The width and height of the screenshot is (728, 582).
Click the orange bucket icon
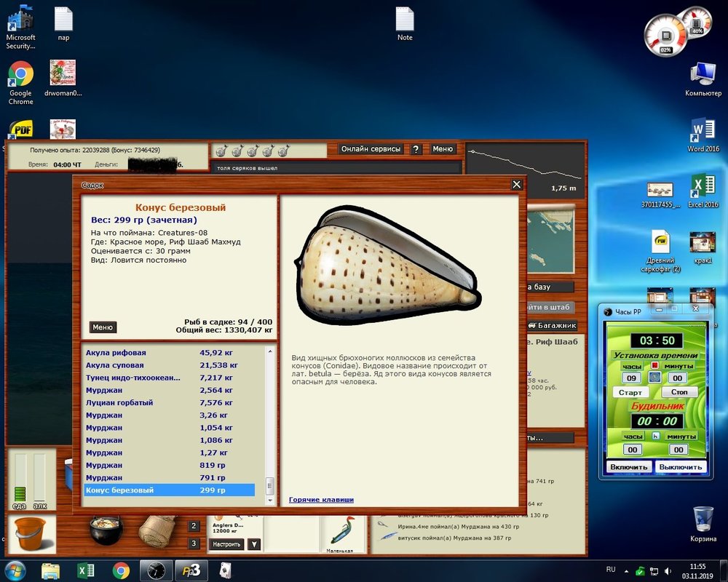click(30, 533)
